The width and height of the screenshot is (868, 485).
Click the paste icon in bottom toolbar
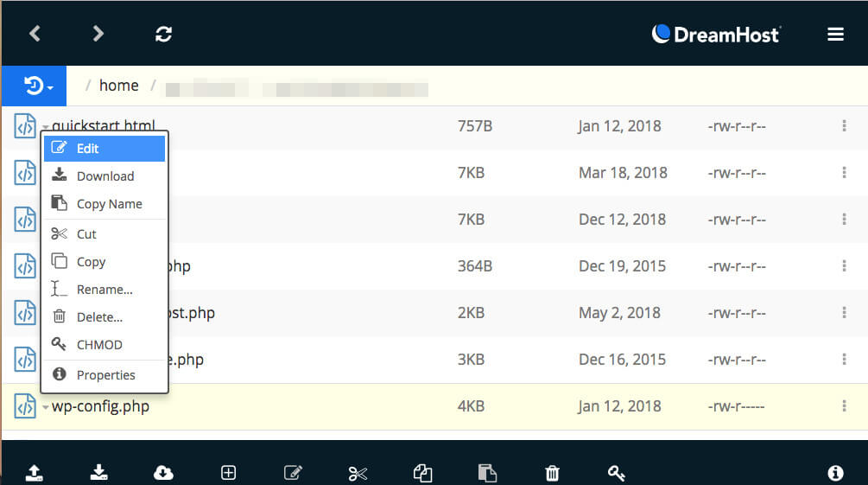[488, 472]
